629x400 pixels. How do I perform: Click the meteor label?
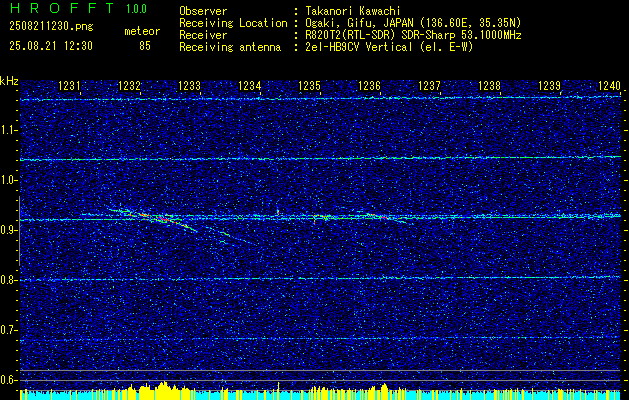coord(142,31)
